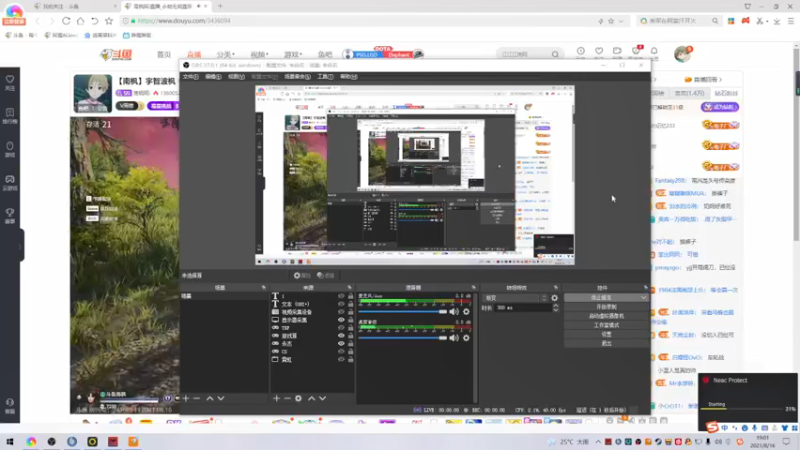The width and height of the screenshot is (800, 450).
Task: Toggle lock on 视频采集设备 source
Action: coord(351,312)
